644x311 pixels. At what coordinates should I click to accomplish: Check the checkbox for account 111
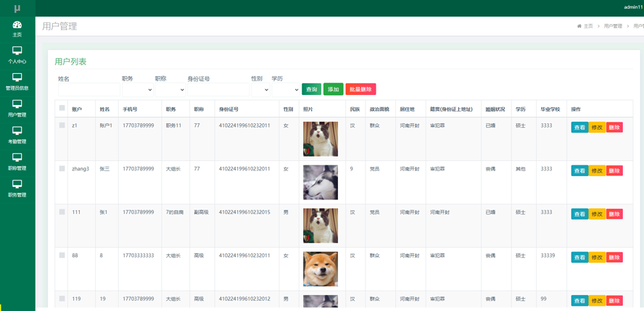62,212
